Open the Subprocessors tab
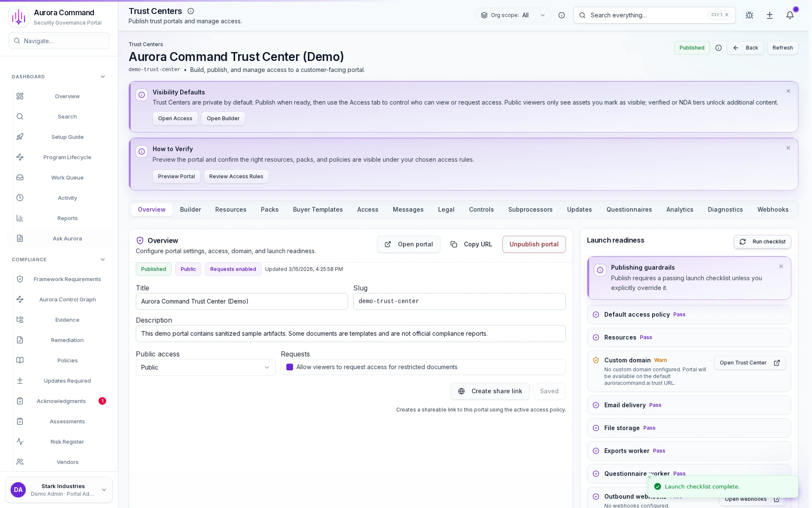 tap(530, 210)
